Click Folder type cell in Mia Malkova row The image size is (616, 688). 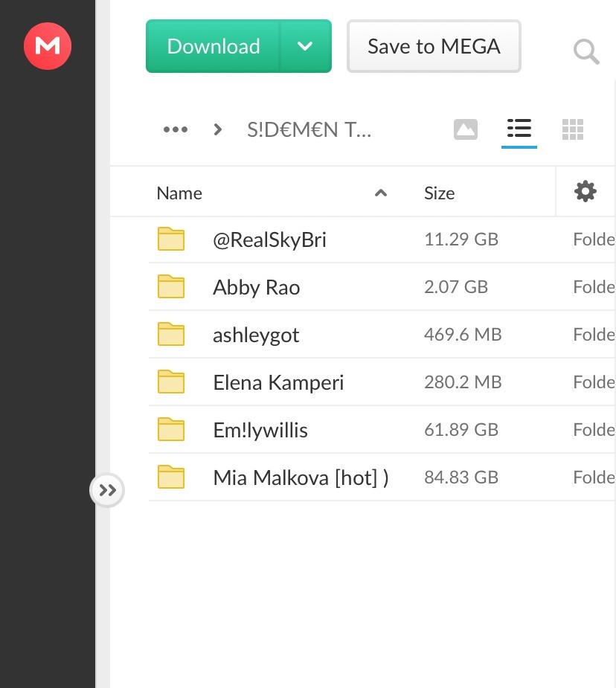(x=594, y=477)
